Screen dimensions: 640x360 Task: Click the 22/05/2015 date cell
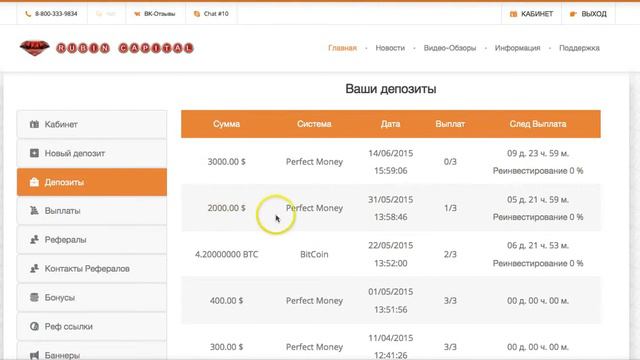391,246
